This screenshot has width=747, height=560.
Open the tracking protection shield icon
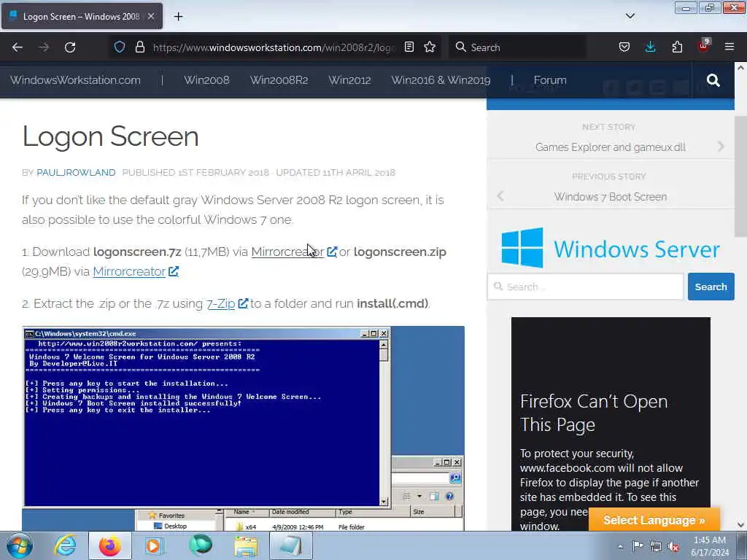tap(120, 47)
